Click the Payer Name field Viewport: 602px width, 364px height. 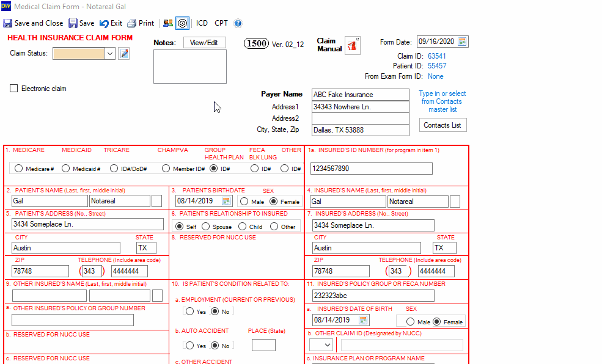tap(360, 95)
